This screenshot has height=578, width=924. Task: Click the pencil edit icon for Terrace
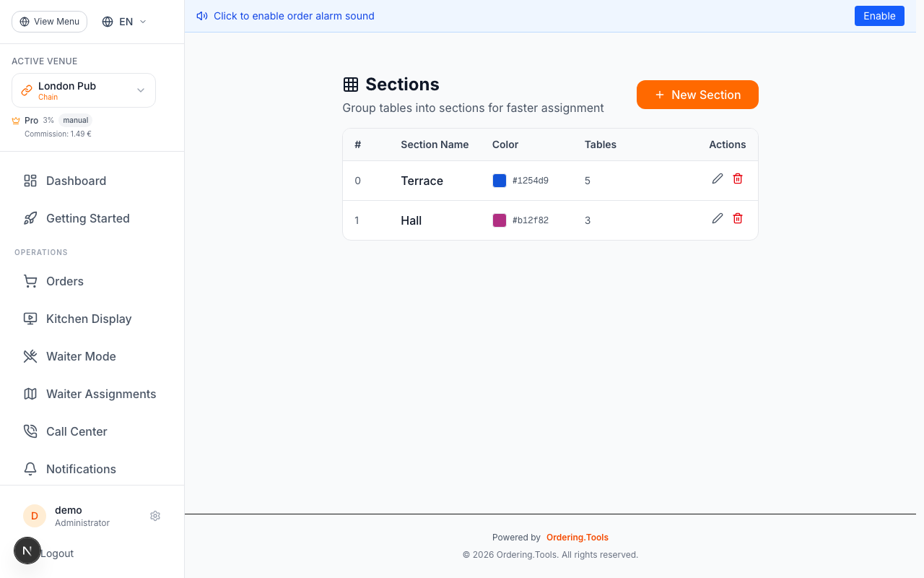(x=717, y=178)
